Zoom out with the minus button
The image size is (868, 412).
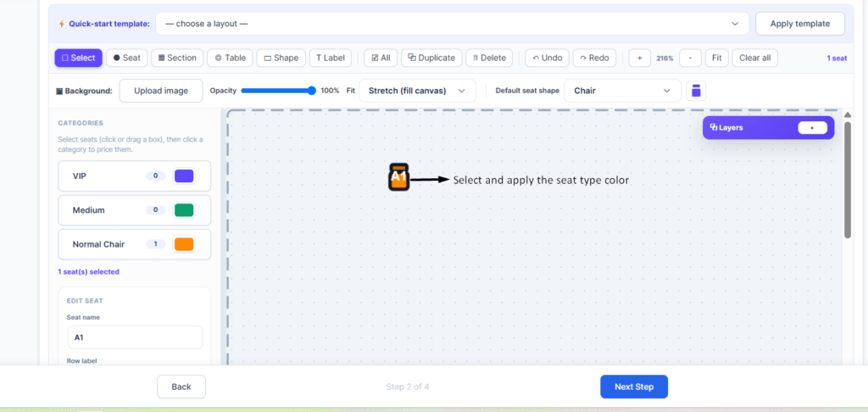(690, 58)
